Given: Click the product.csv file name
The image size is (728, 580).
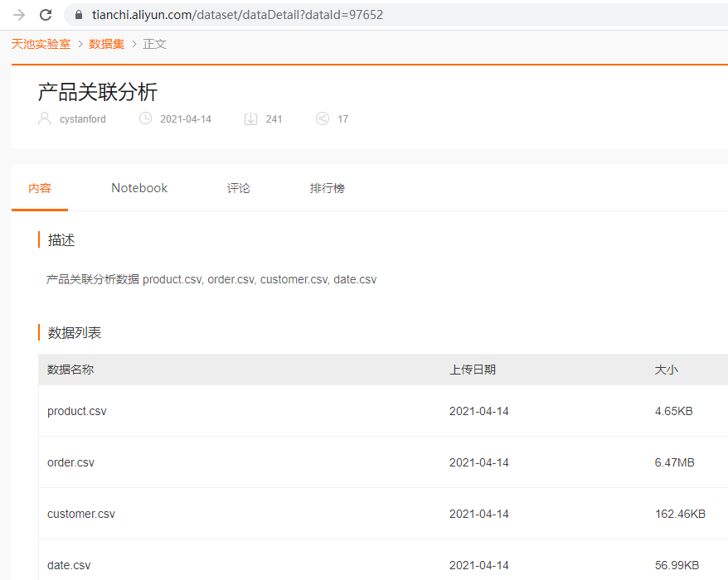Looking at the screenshot, I should point(76,411).
